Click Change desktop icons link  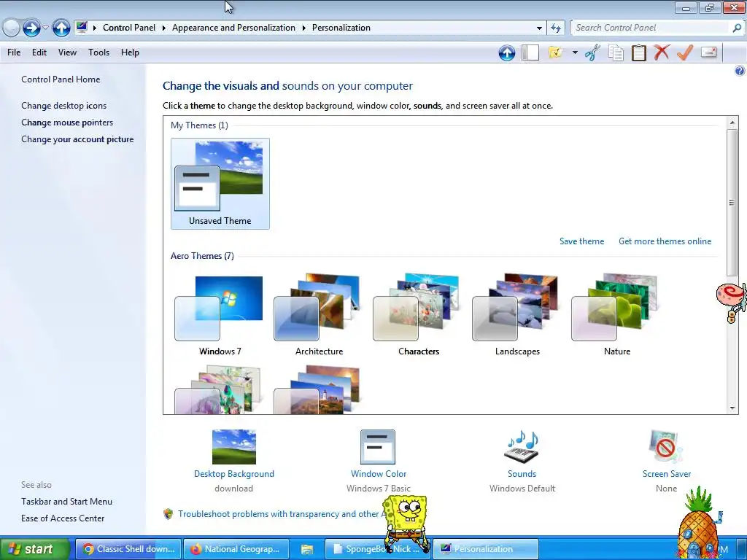pyautogui.click(x=64, y=106)
